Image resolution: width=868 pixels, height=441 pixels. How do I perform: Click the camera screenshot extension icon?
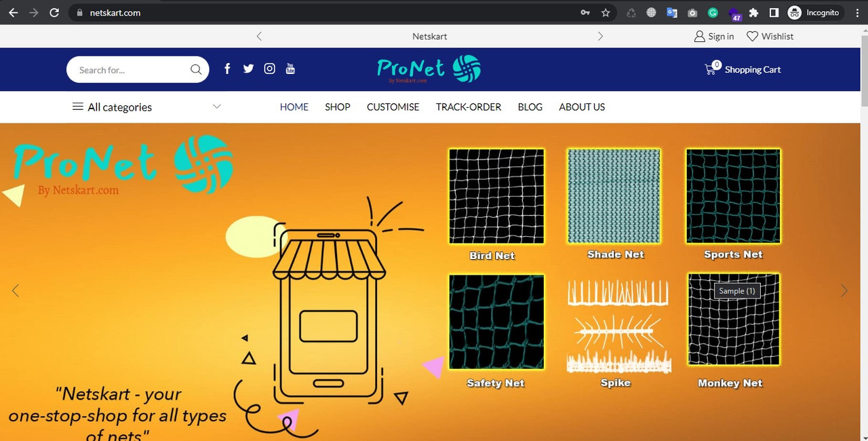[692, 12]
